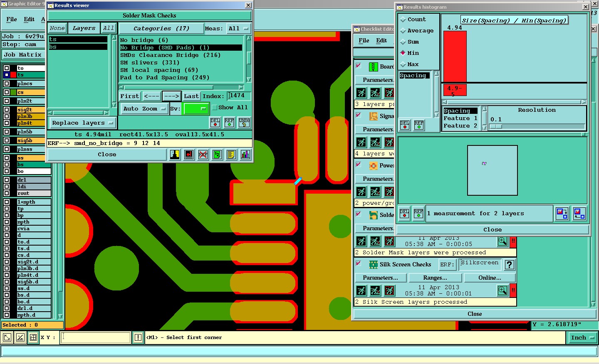Image resolution: width=599 pixels, height=364 pixels.
Task: Click the exclamation mark icon by coordinate field
Action: pos(138,337)
